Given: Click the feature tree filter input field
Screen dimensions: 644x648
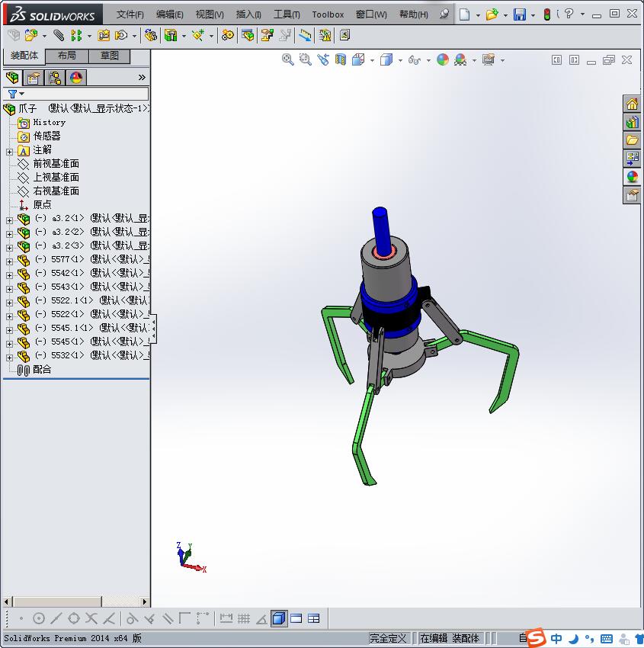Looking at the screenshot, I should (x=86, y=94).
